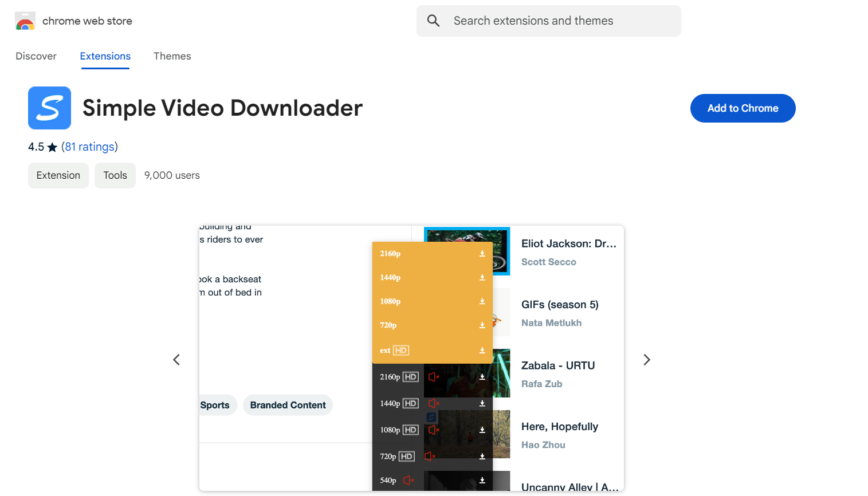Click "9,000 users" text
The width and height of the screenshot is (868, 496).
[x=172, y=175]
